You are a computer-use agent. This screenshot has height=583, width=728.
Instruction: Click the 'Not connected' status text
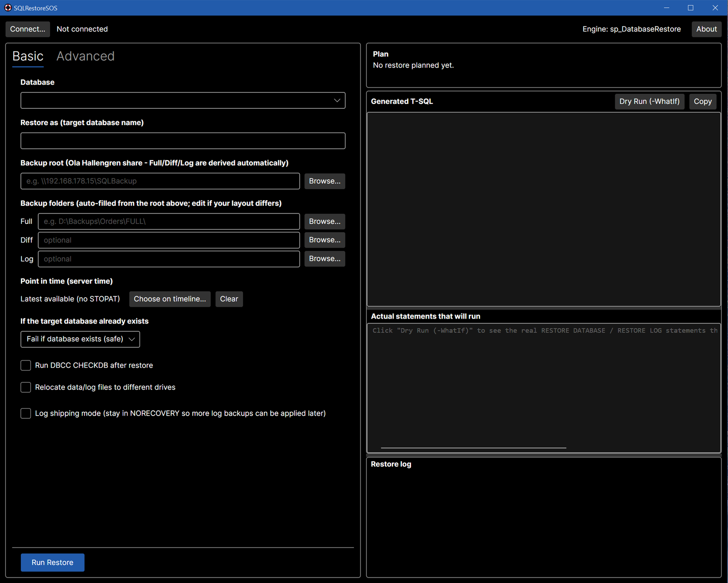(82, 29)
